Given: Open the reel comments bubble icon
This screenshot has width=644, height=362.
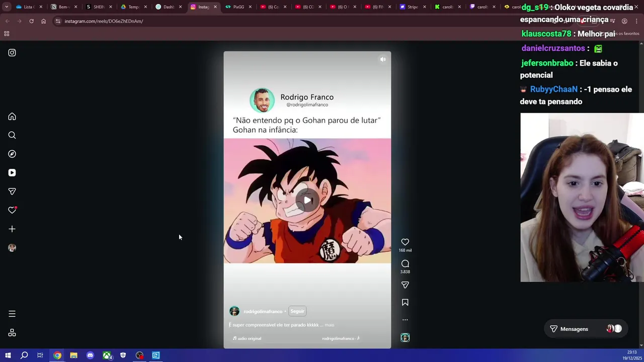Looking at the screenshot, I should 405,263.
